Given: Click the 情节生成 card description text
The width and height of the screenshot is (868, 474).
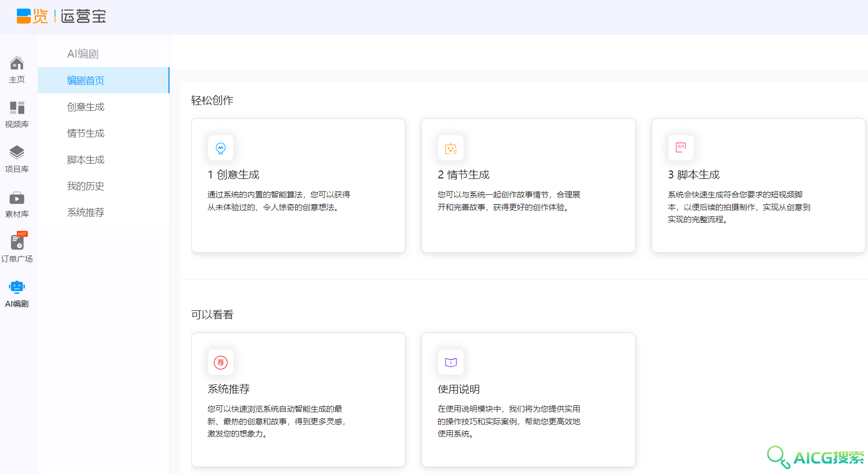Looking at the screenshot, I should click(509, 201).
